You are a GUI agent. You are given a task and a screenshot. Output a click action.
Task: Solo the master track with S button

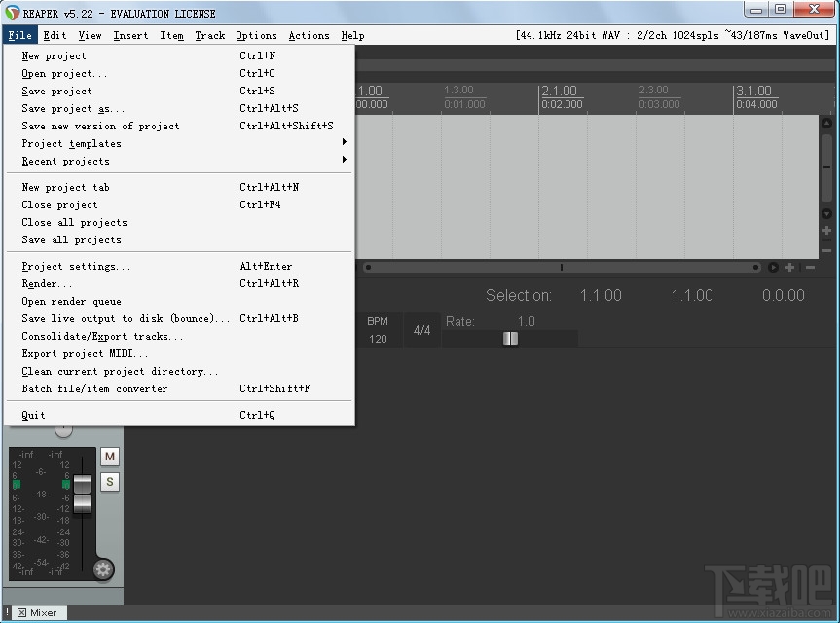tap(110, 482)
